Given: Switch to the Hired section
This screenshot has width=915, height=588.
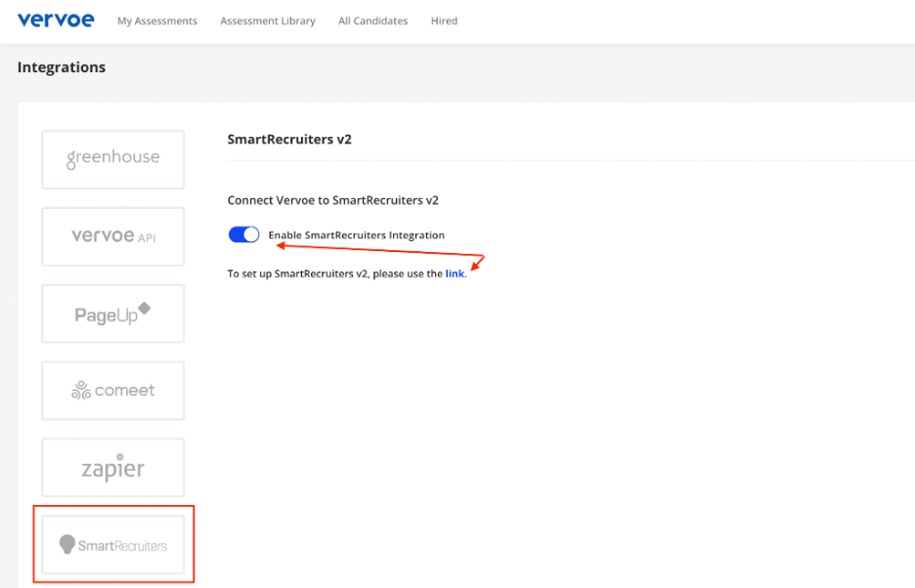Looking at the screenshot, I should pyautogui.click(x=444, y=21).
